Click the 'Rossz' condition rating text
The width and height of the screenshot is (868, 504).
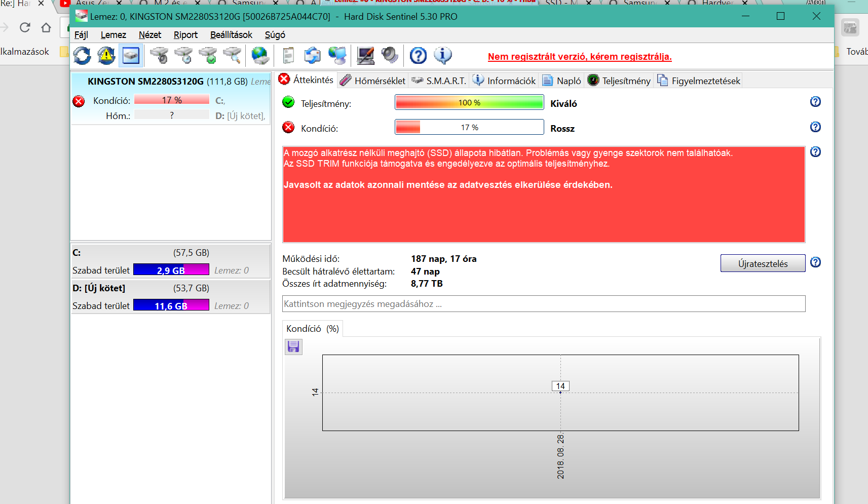562,129
